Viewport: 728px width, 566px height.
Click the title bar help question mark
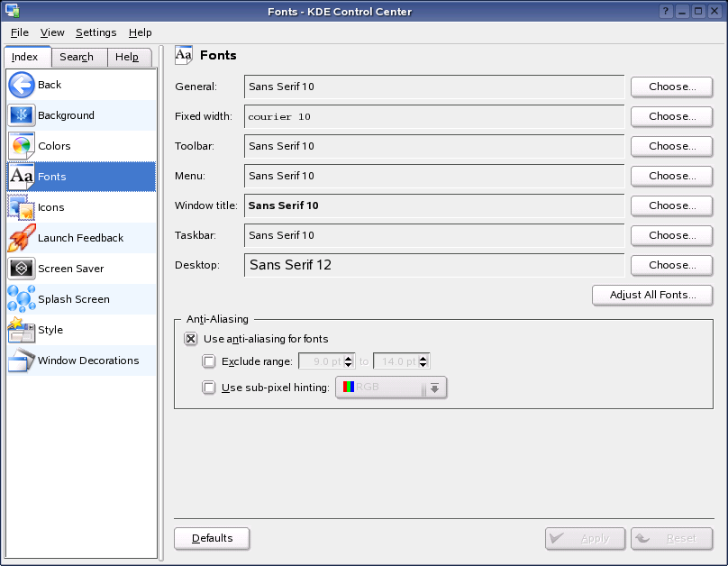pyautogui.click(x=666, y=11)
